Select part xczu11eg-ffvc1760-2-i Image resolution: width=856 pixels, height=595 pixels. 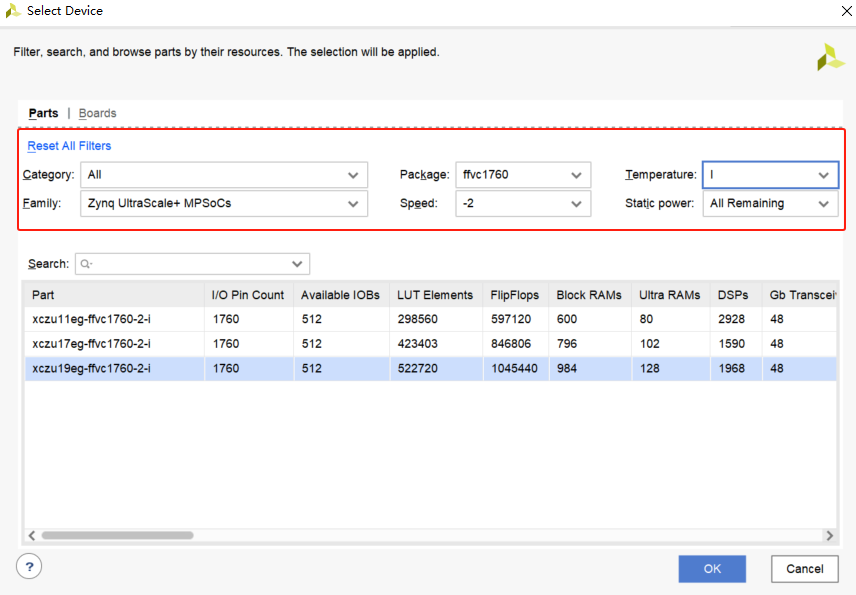(x=91, y=319)
